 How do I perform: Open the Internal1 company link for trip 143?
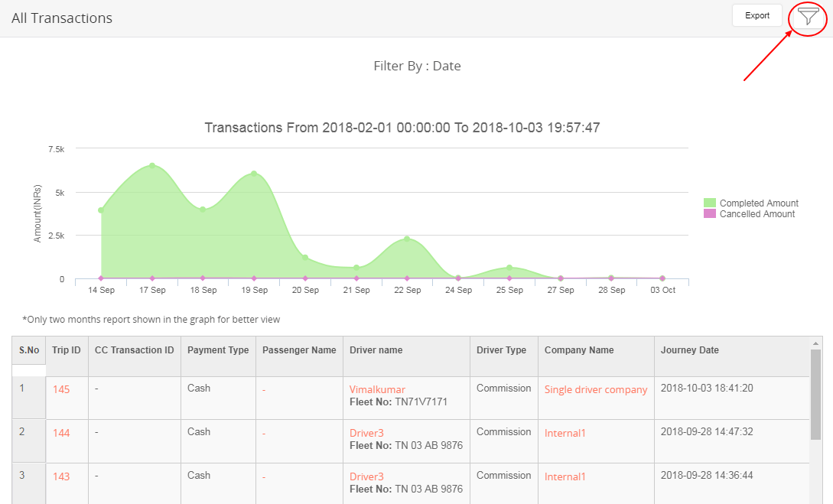[x=565, y=476]
